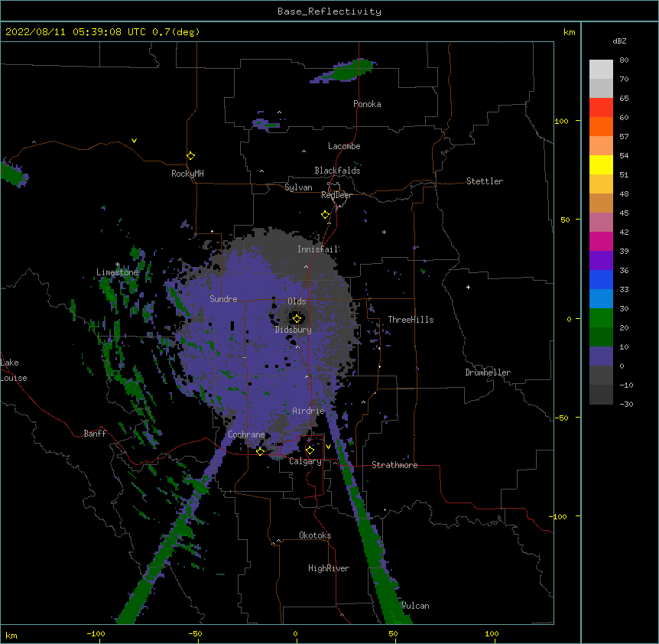Select the slate purple 0-10 dBZ legend swatch
The image size is (659, 644).
pos(601,356)
